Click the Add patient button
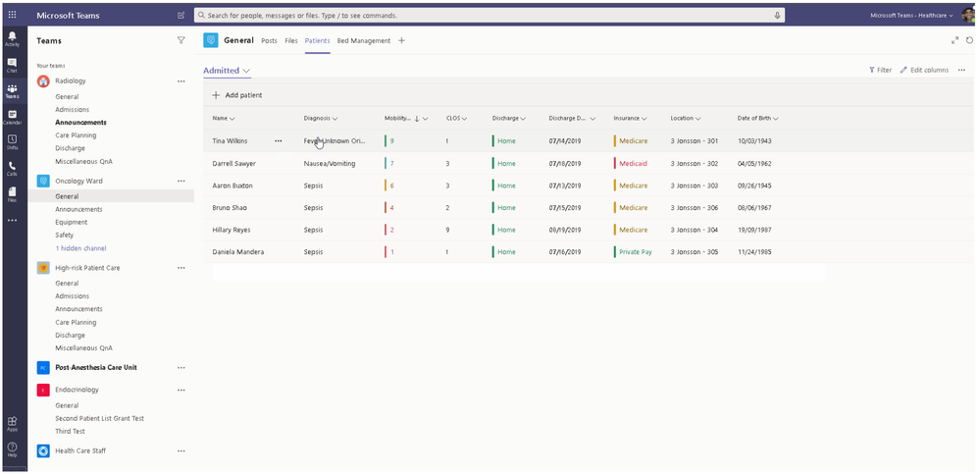This screenshot has height=474, width=980. (x=236, y=95)
